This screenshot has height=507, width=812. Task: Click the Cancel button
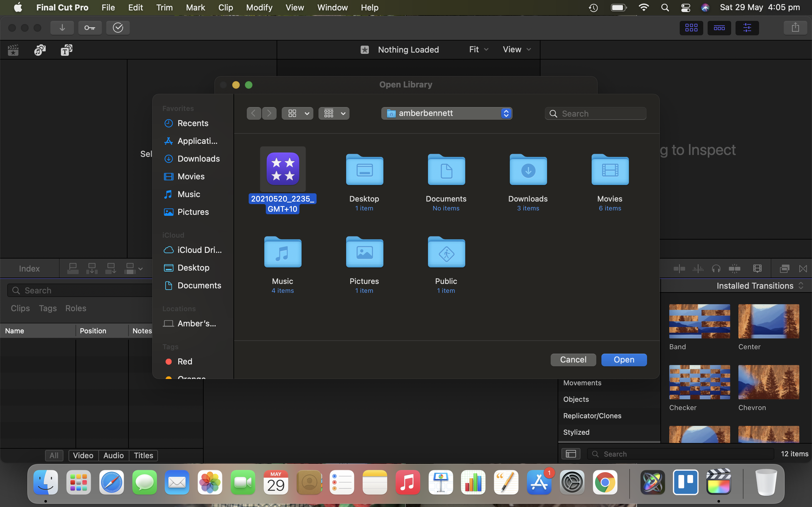(573, 360)
